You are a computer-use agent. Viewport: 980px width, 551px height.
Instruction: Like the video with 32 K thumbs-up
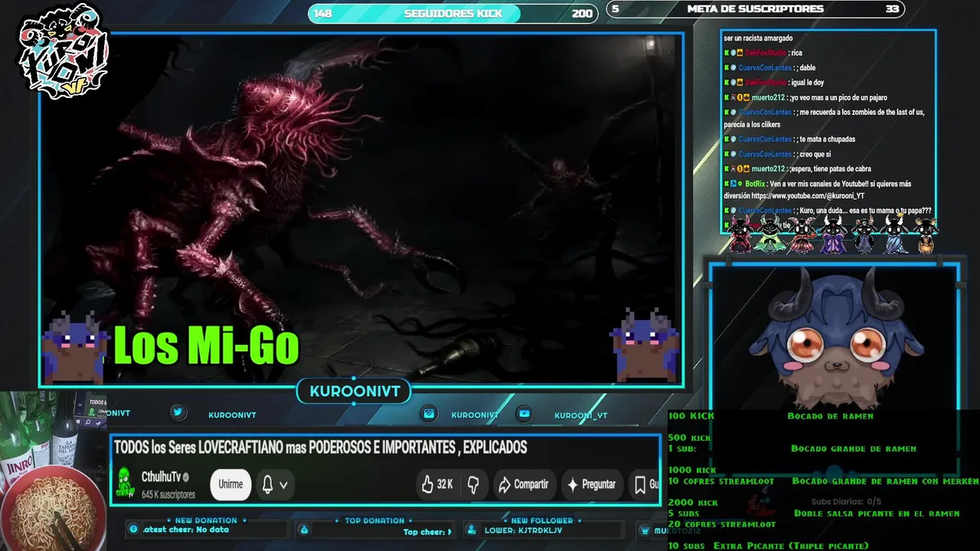[437, 484]
